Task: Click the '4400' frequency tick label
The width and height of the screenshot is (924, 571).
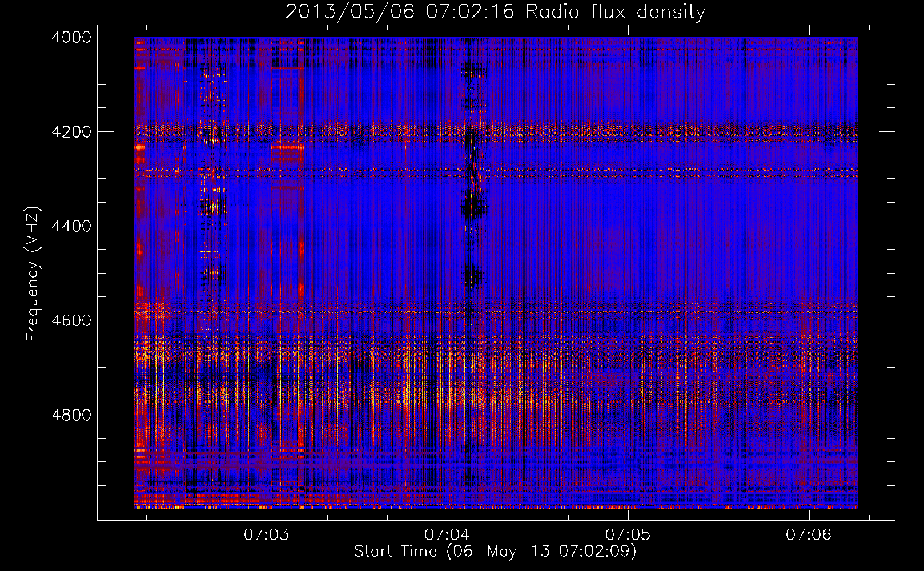Action: (71, 226)
